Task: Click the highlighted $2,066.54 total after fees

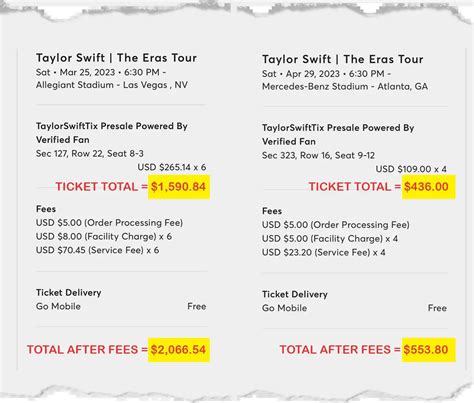Action: pos(179,350)
